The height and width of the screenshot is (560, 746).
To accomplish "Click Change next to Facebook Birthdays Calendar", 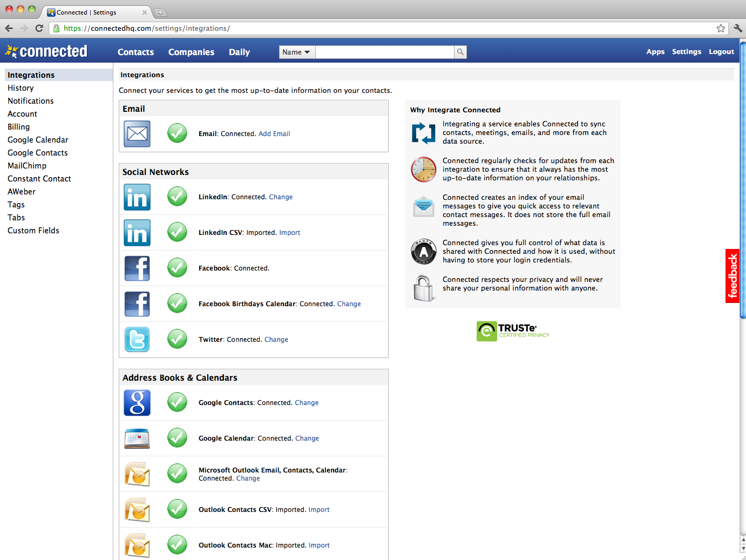I will click(349, 304).
